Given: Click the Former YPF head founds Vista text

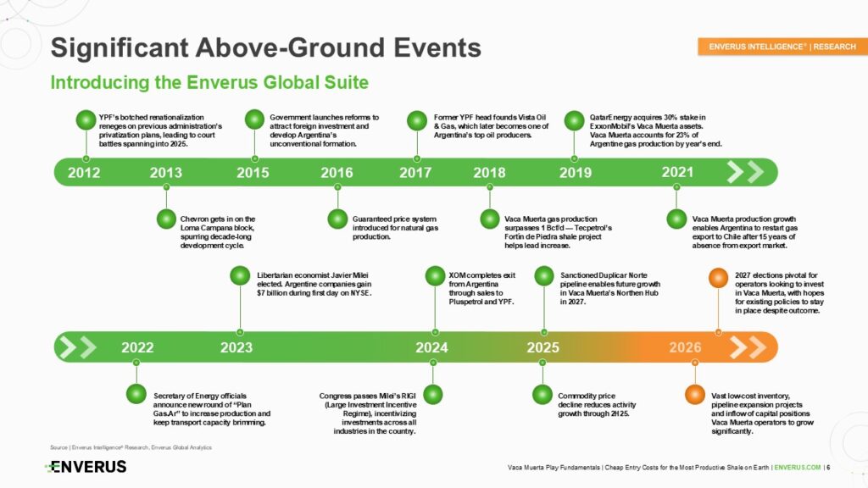Looking at the screenshot, I should (491, 126).
